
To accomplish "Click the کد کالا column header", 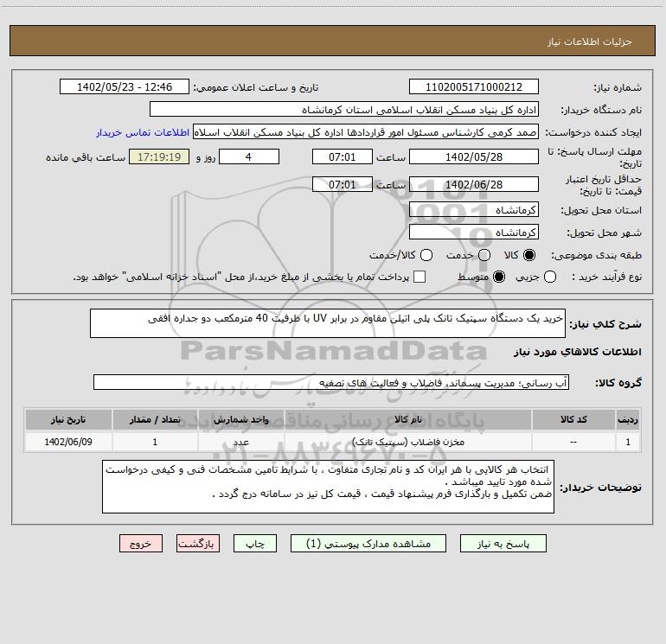I will 573,419.
